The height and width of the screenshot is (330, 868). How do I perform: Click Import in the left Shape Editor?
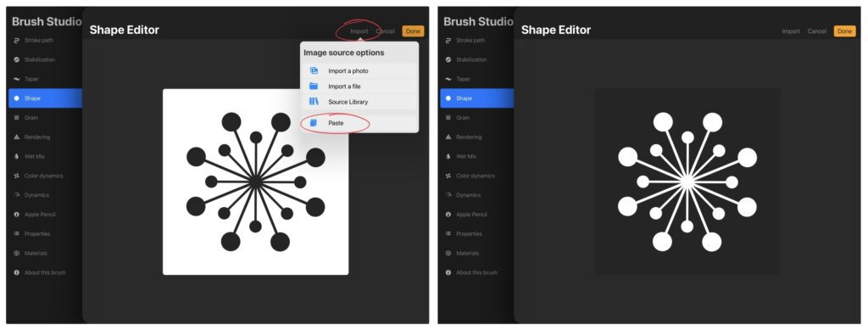point(359,31)
